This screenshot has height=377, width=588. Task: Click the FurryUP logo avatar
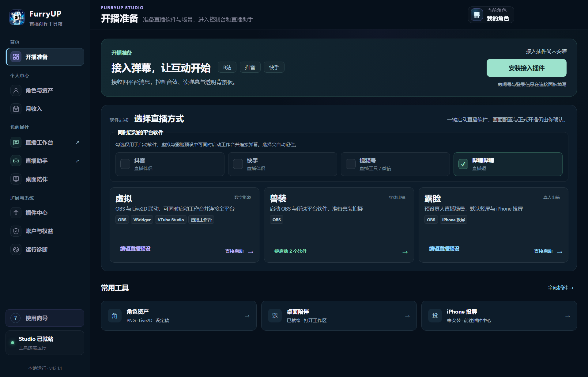(17, 17)
